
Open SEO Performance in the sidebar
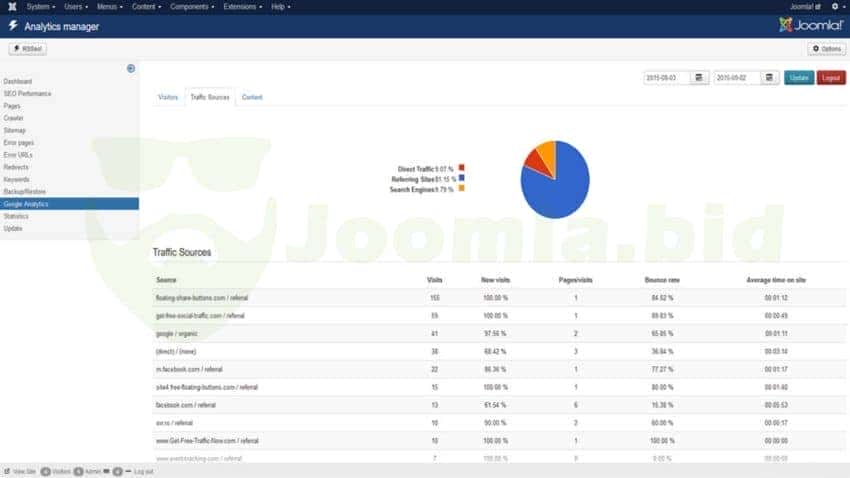[x=28, y=93]
